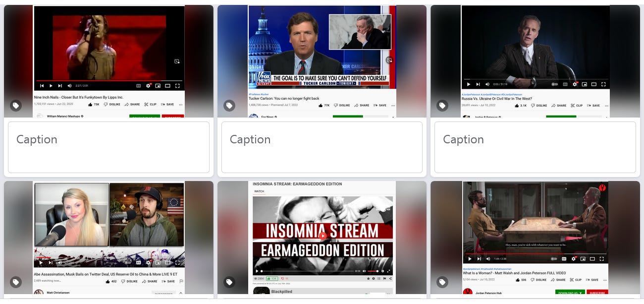
Task: Click What Is a Woman video progress bar
Action: click(x=536, y=253)
